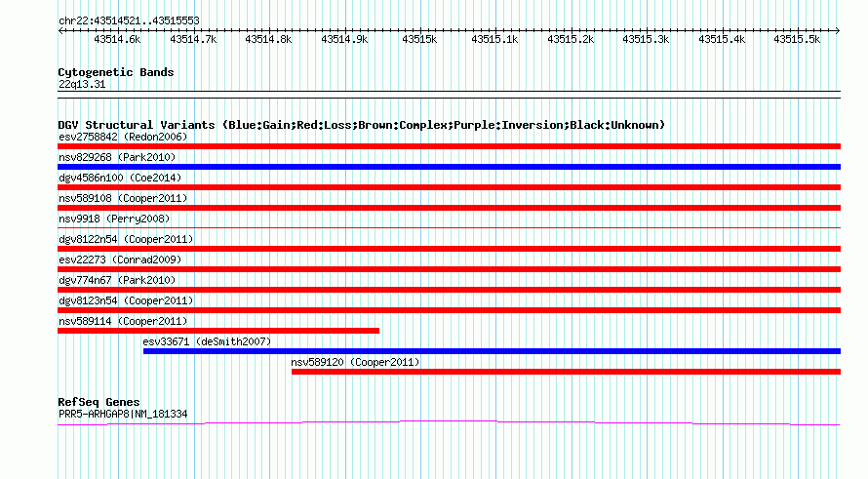Open the dgv4586n100 (Coe2014) variant bar
868x479 pixels.
click(449, 187)
